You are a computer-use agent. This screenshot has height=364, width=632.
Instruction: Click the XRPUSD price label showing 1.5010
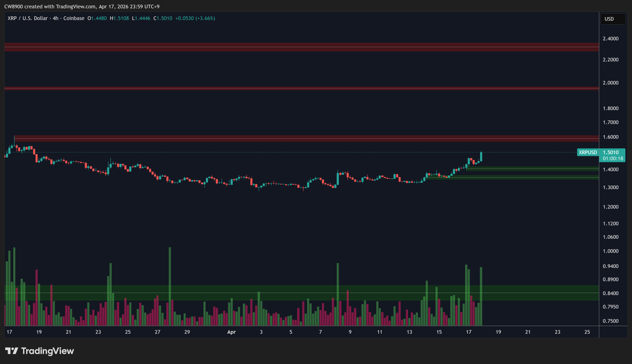(613, 152)
